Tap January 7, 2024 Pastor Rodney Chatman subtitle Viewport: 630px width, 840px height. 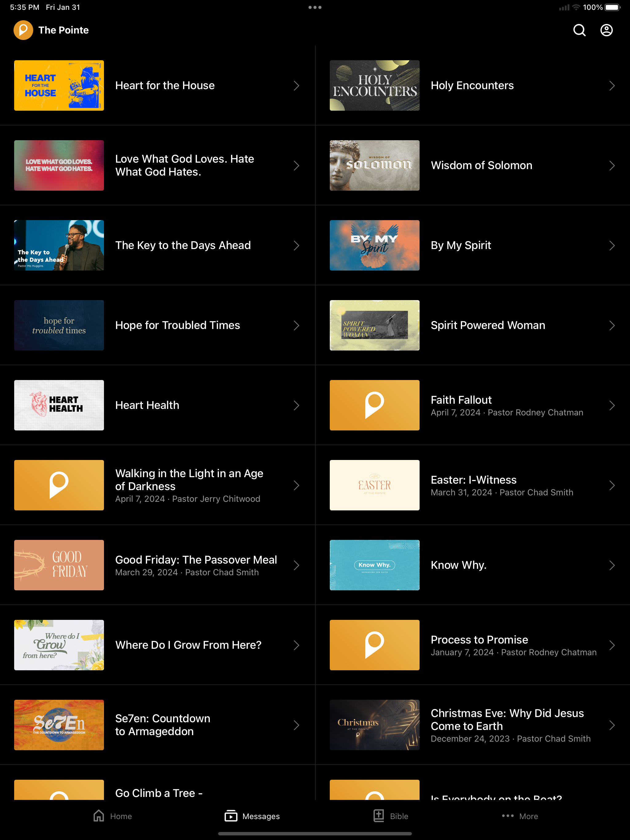tap(514, 652)
